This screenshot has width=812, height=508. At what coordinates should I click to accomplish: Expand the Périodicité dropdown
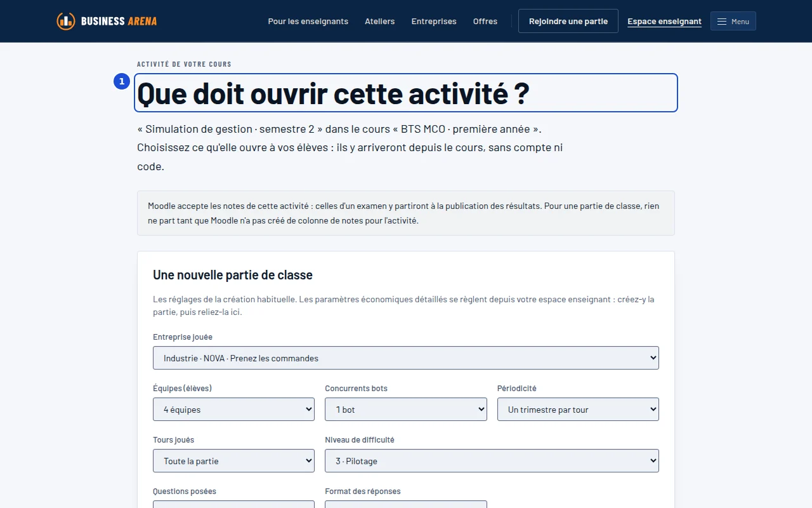click(x=578, y=409)
